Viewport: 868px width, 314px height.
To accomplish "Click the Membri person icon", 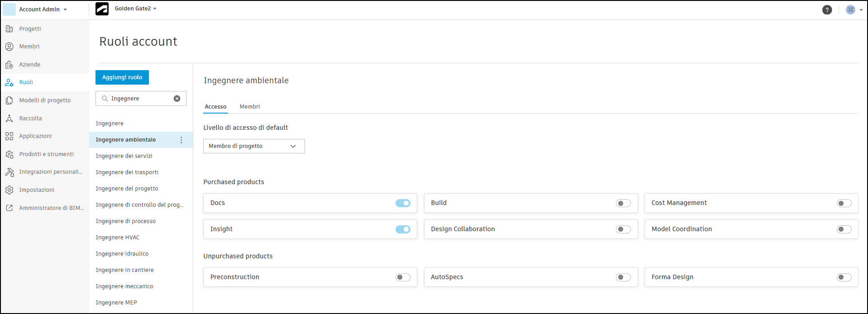I will point(10,47).
